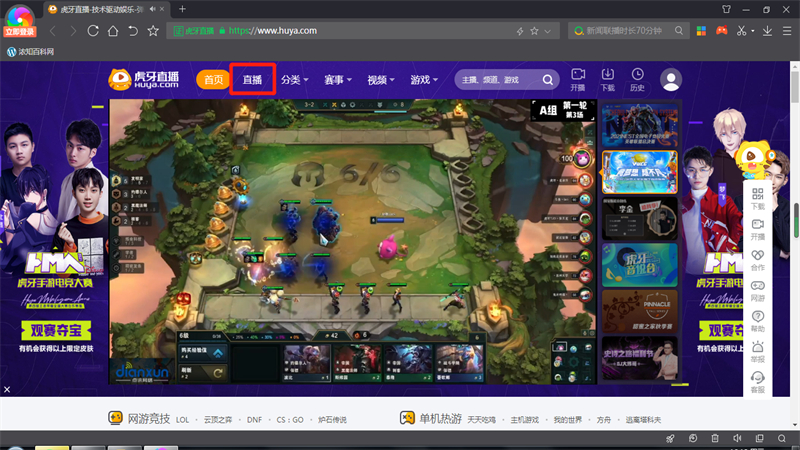This screenshot has height=450, width=800.
Task: Click the 立即登录 login button
Action: (19, 32)
